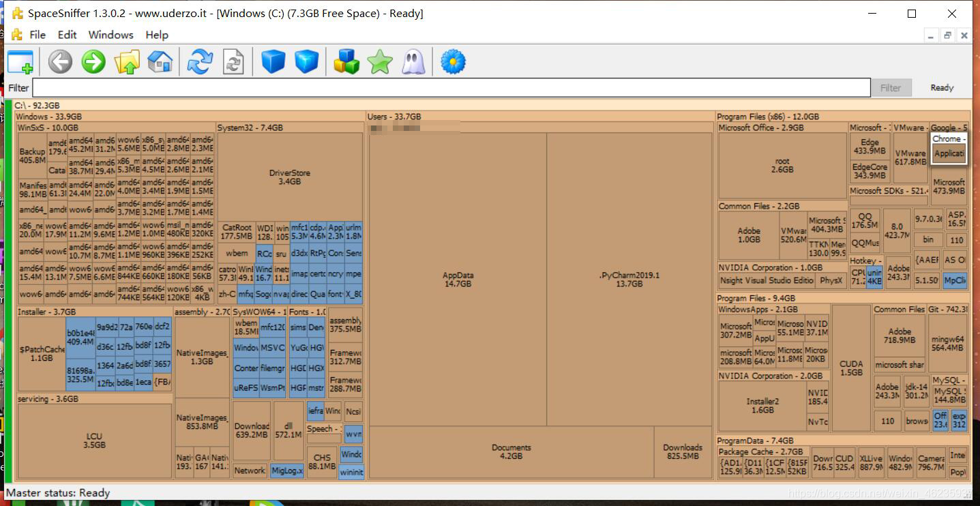Select the LCU 3.5GB block
This screenshot has height=506, width=980.
[x=94, y=441]
